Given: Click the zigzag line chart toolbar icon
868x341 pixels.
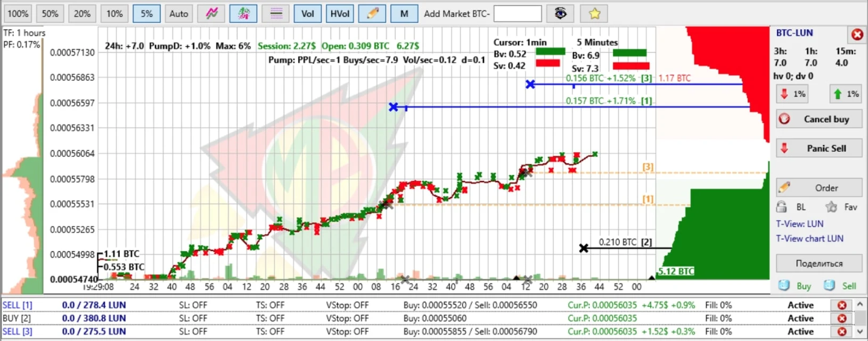Looking at the screenshot, I should tap(211, 14).
